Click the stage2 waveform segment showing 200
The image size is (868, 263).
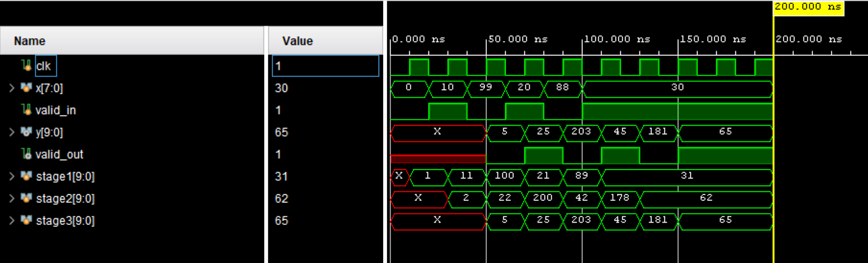click(543, 198)
